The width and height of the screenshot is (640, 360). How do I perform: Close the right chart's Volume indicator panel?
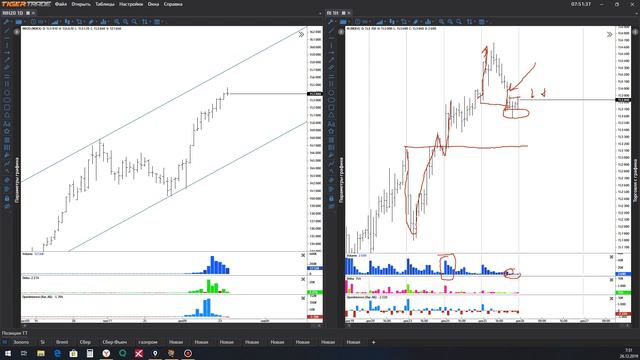click(x=611, y=257)
